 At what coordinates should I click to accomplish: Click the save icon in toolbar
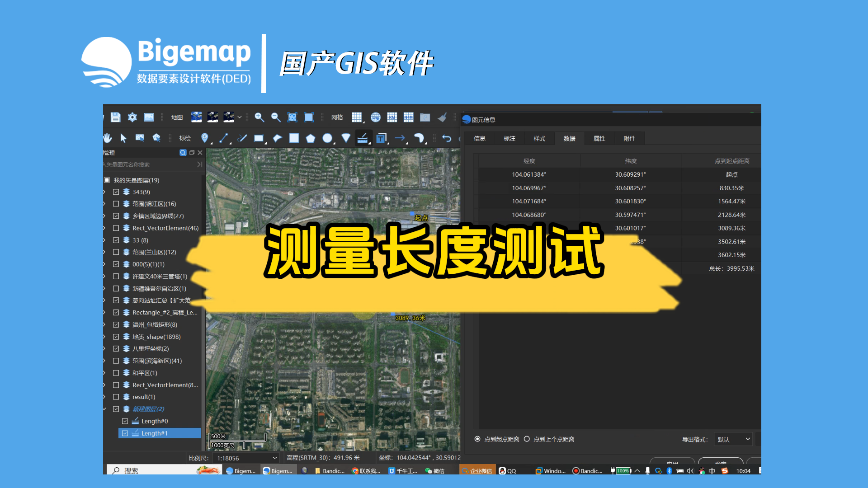116,117
